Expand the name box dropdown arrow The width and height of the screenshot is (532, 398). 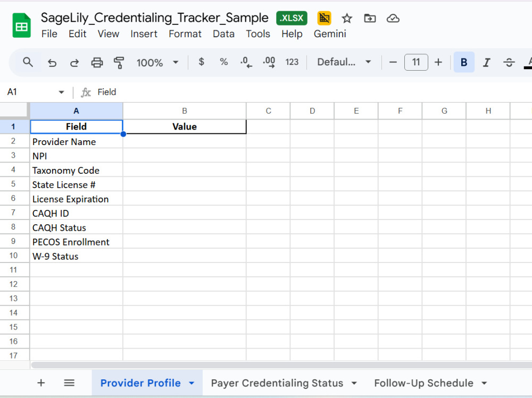point(61,92)
